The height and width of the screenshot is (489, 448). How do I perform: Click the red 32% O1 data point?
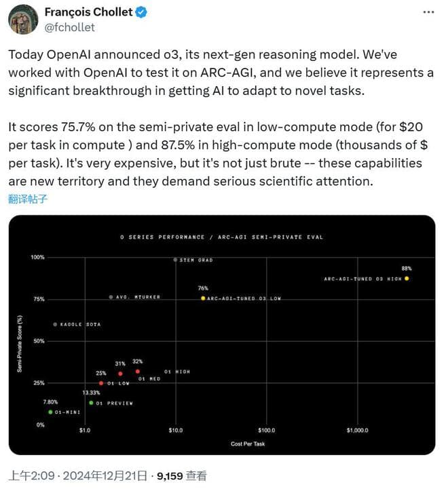click(138, 371)
